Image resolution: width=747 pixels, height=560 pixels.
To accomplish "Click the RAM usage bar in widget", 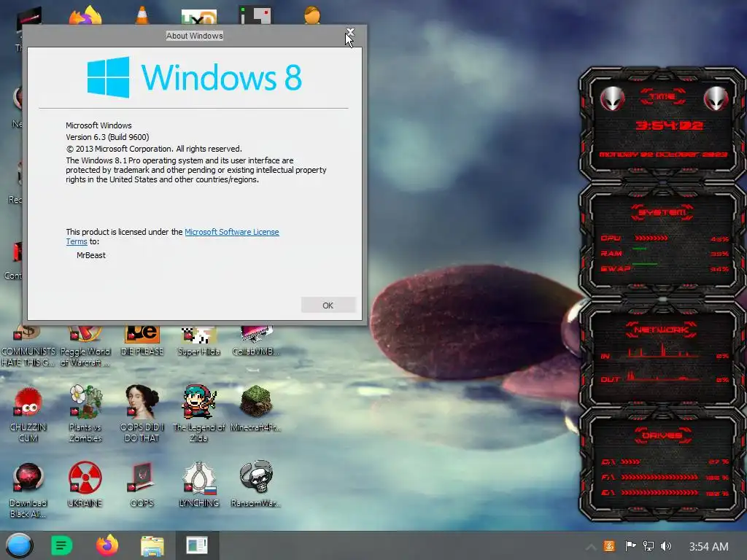I will (x=639, y=249).
